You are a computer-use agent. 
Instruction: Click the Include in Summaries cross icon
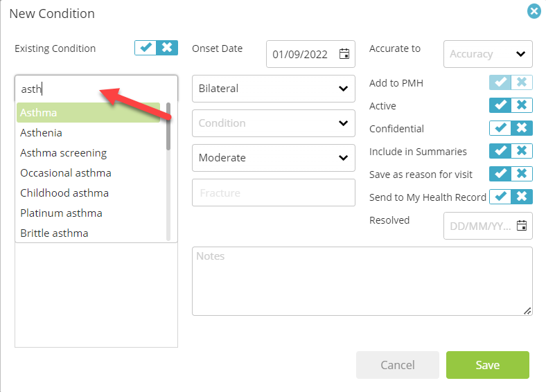click(x=522, y=151)
